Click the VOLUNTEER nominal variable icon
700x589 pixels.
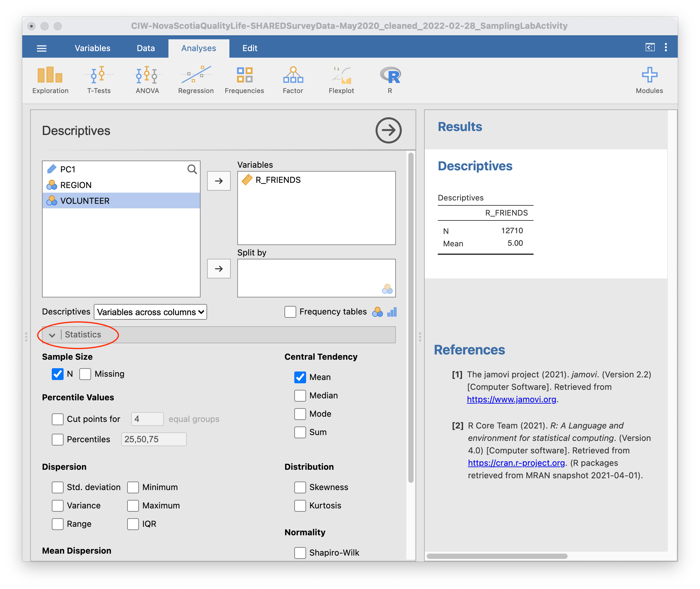(x=51, y=201)
